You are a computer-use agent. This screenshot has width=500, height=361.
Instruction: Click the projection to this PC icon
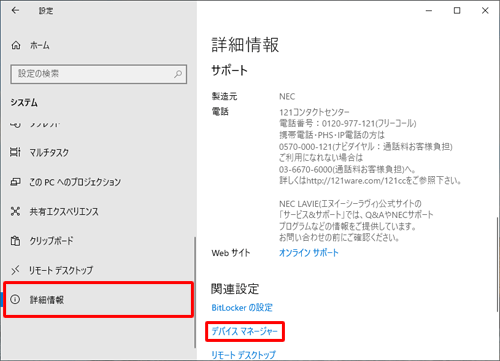[15, 182]
